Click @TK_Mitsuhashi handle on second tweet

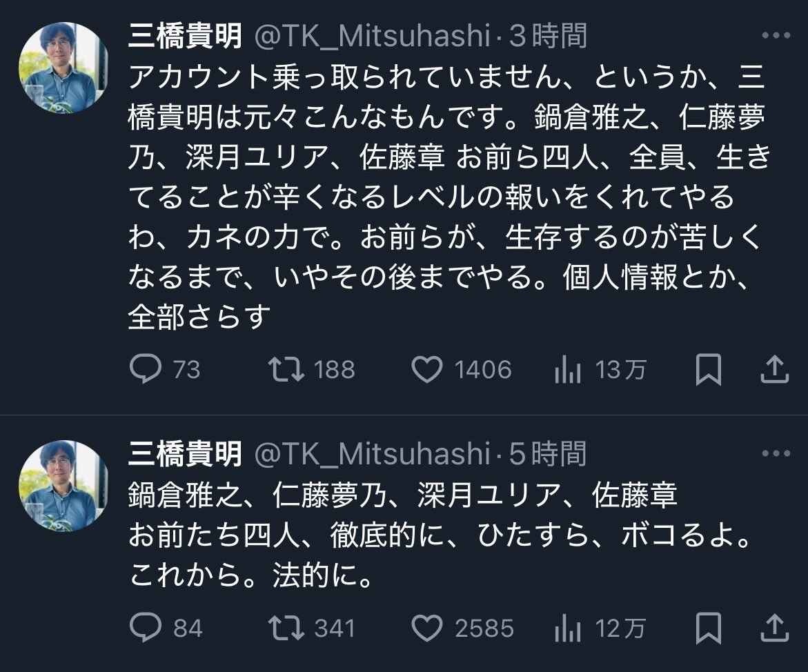pos(373,454)
